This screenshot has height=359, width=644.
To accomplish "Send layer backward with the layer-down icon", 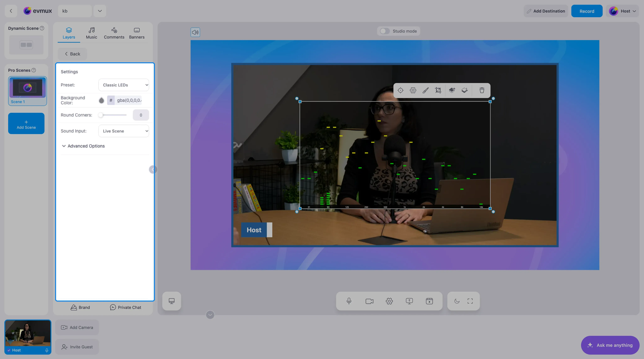I will coord(465,90).
